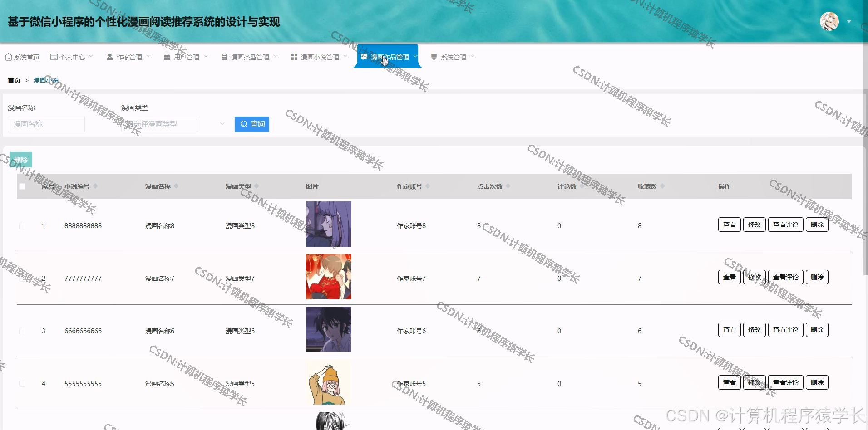Click the 系统管理 monitor icon
Image resolution: width=868 pixels, height=430 pixels.
point(434,57)
